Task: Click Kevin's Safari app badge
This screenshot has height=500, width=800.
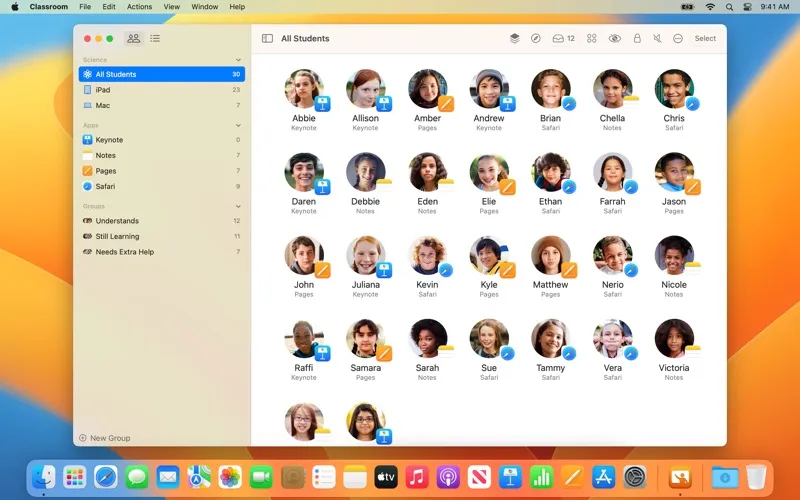Action: (x=445, y=270)
